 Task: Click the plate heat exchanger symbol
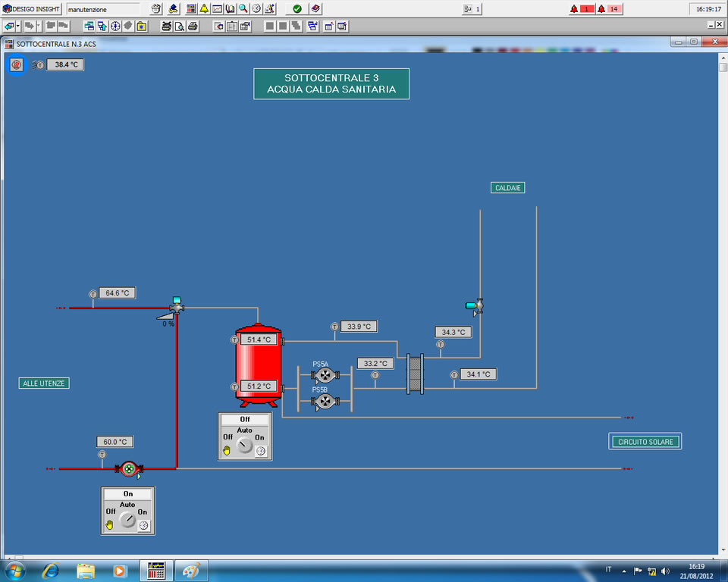(415, 374)
